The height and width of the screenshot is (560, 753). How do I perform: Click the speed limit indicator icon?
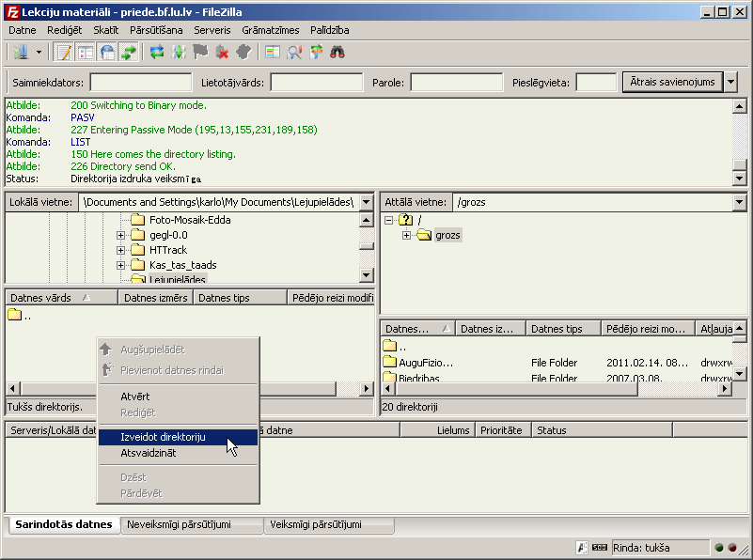click(x=600, y=548)
